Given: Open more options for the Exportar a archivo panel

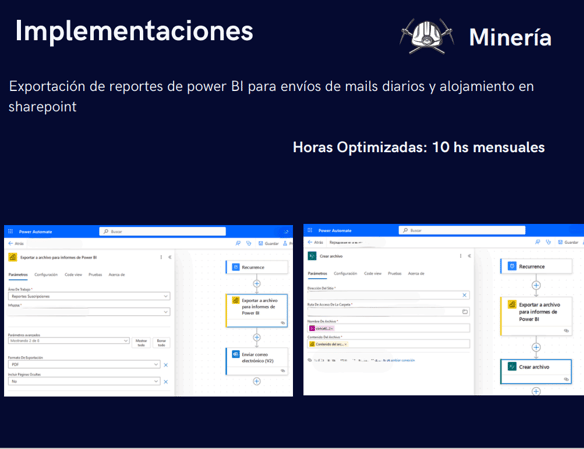Looking at the screenshot, I should point(161,257).
